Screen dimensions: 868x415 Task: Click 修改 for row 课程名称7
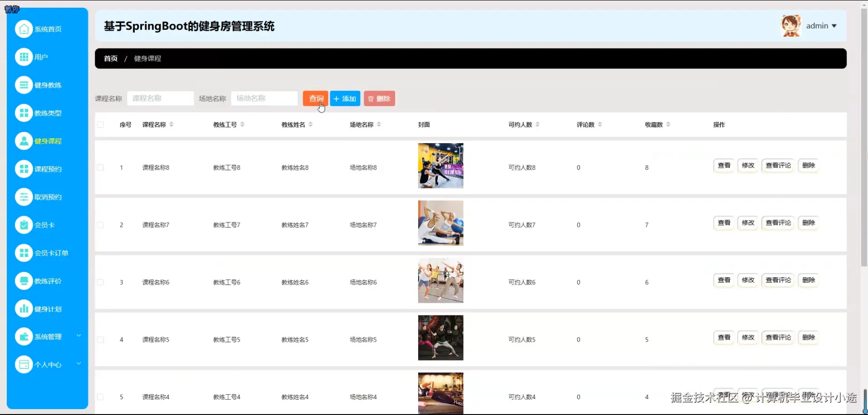(748, 223)
